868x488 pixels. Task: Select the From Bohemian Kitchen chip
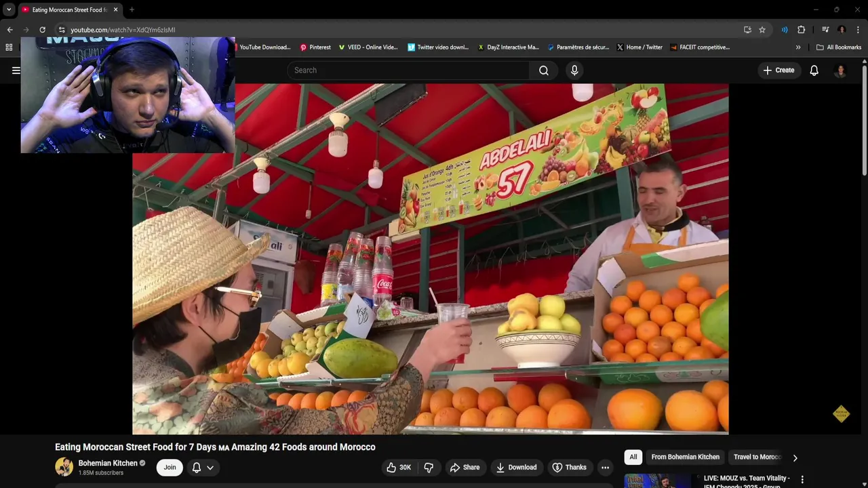tap(686, 457)
